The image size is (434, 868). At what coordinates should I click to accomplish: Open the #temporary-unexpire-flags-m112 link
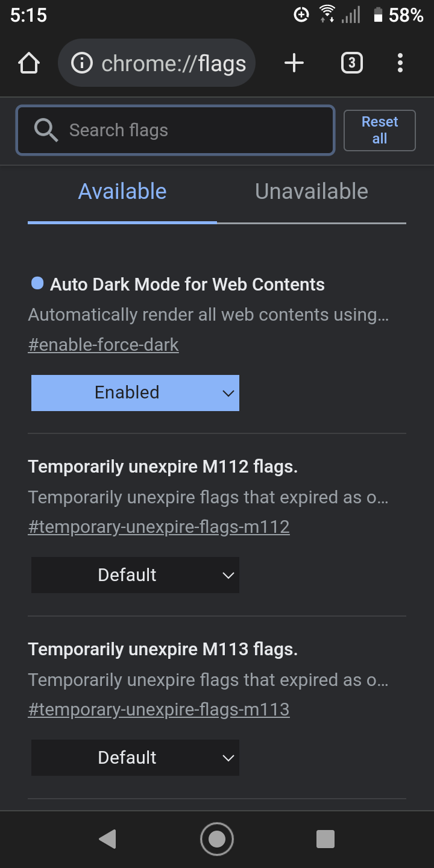point(159,527)
